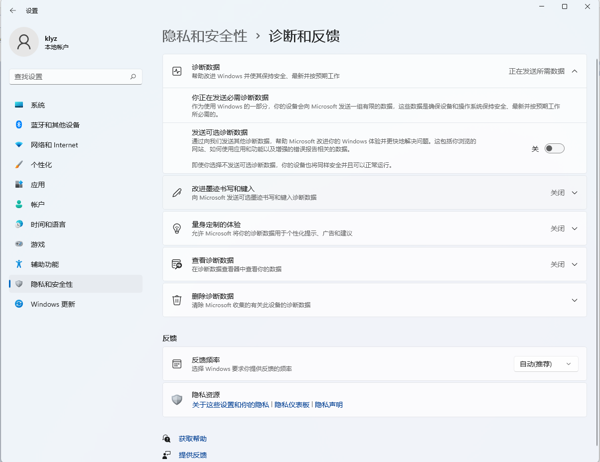Click the 诊断和反馈 page title
Screen dimensions: 600x462
point(304,36)
